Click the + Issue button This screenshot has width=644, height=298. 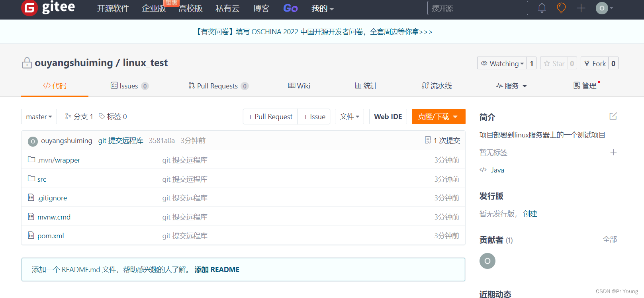pyautogui.click(x=314, y=117)
